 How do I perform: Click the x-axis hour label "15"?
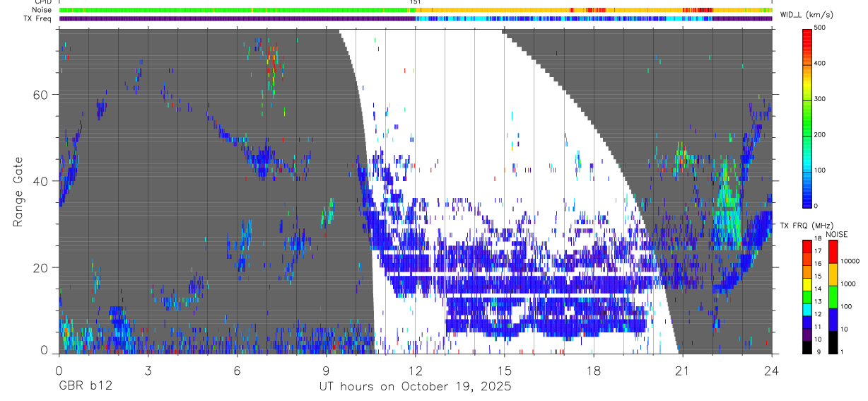[x=504, y=370]
